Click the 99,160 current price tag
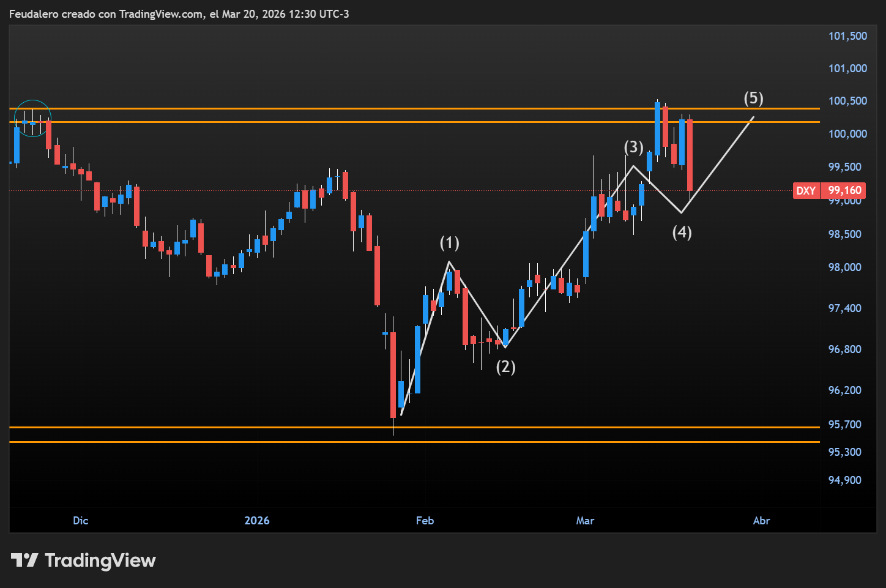The height and width of the screenshot is (588, 886). pyautogui.click(x=844, y=191)
